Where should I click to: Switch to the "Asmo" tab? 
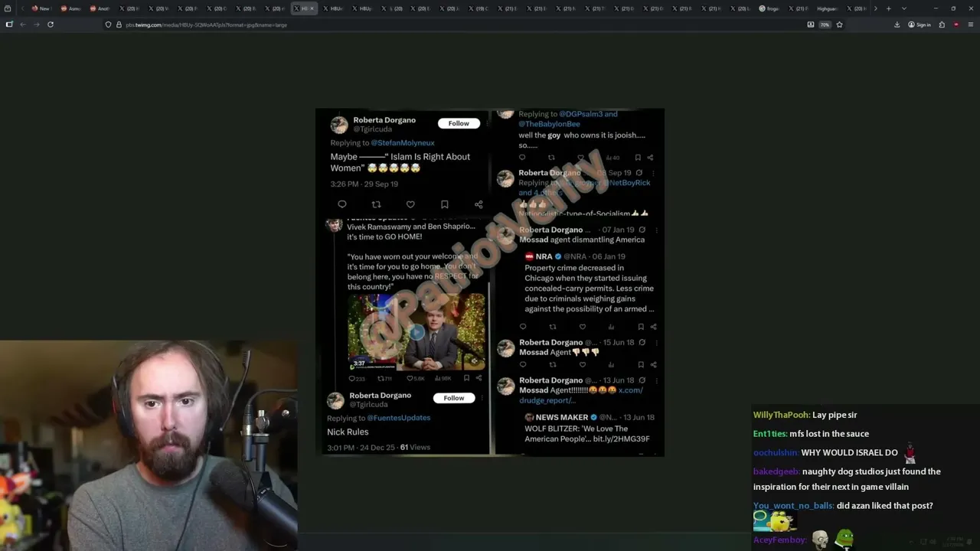click(x=70, y=8)
